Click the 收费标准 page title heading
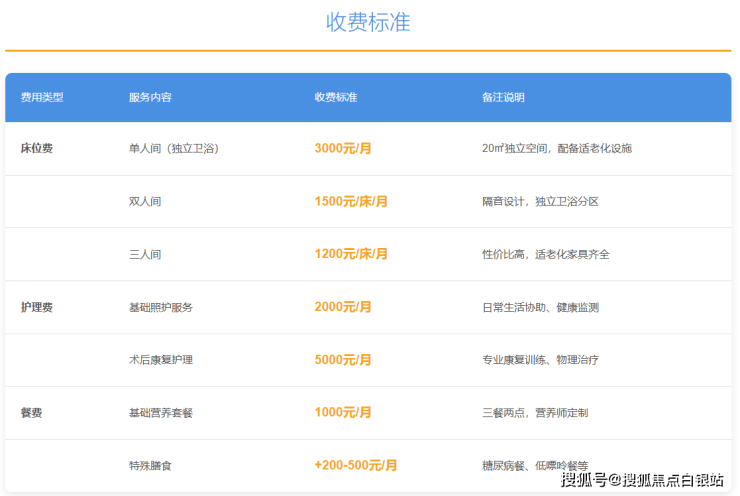 pyautogui.click(x=368, y=22)
